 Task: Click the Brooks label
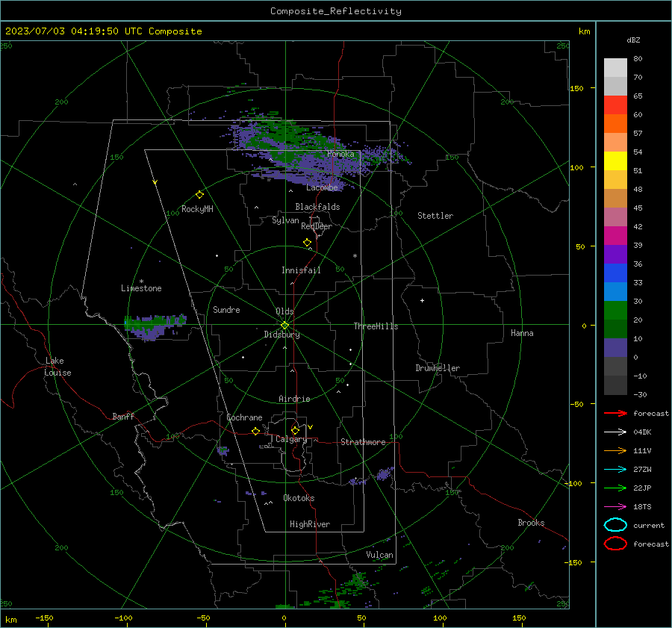[x=531, y=523]
